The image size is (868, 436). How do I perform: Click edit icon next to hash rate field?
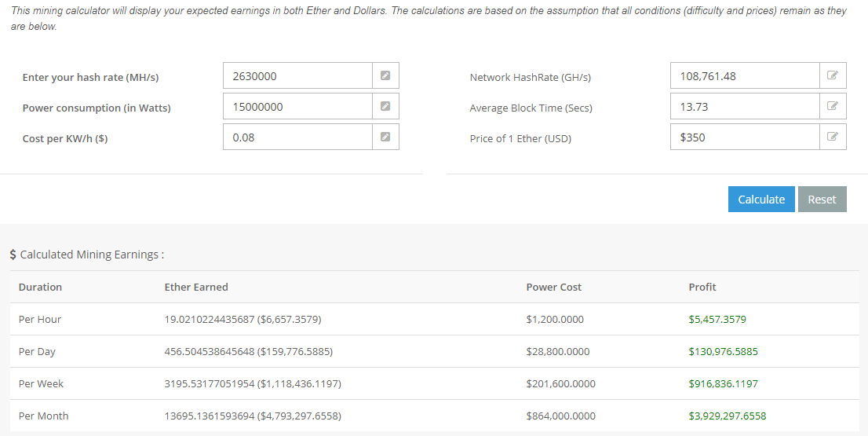(x=385, y=76)
